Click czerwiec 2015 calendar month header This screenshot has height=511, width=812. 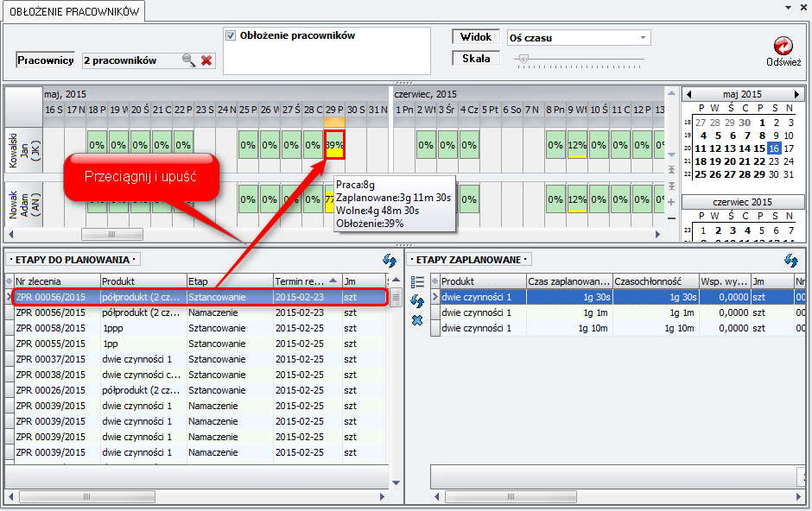point(742,201)
